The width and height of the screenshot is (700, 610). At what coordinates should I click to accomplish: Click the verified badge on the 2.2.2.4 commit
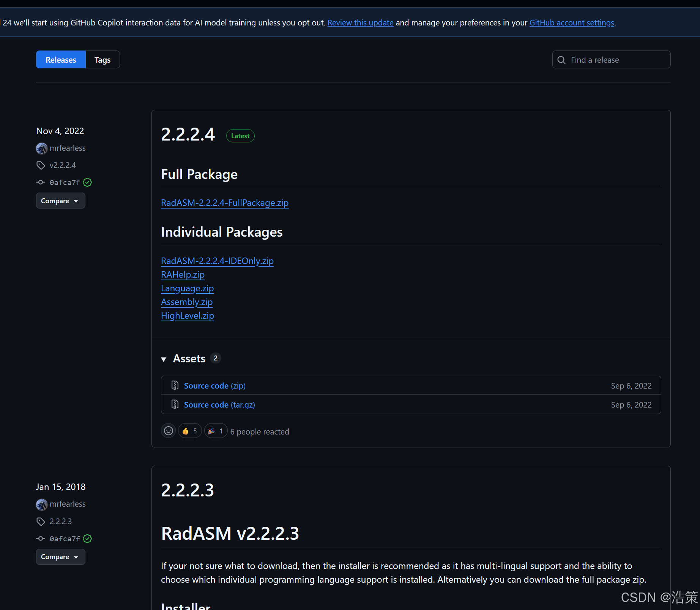pyautogui.click(x=87, y=182)
